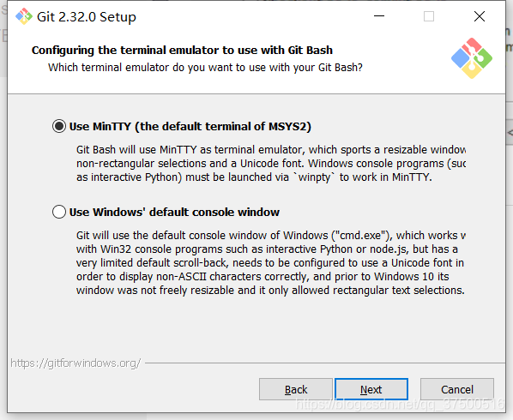The width and height of the screenshot is (513, 420).
Task: Click the "Git 2.32.0 Setup" title bar text
Action: (x=87, y=16)
